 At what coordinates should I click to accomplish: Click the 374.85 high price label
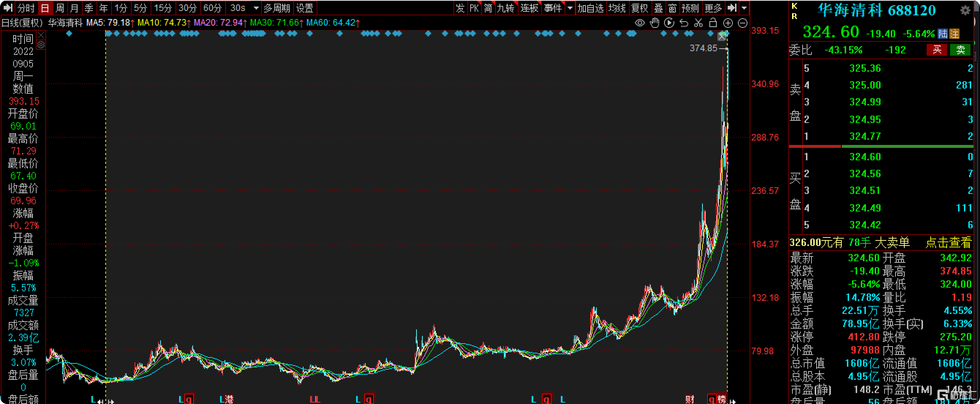tap(703, 48)
